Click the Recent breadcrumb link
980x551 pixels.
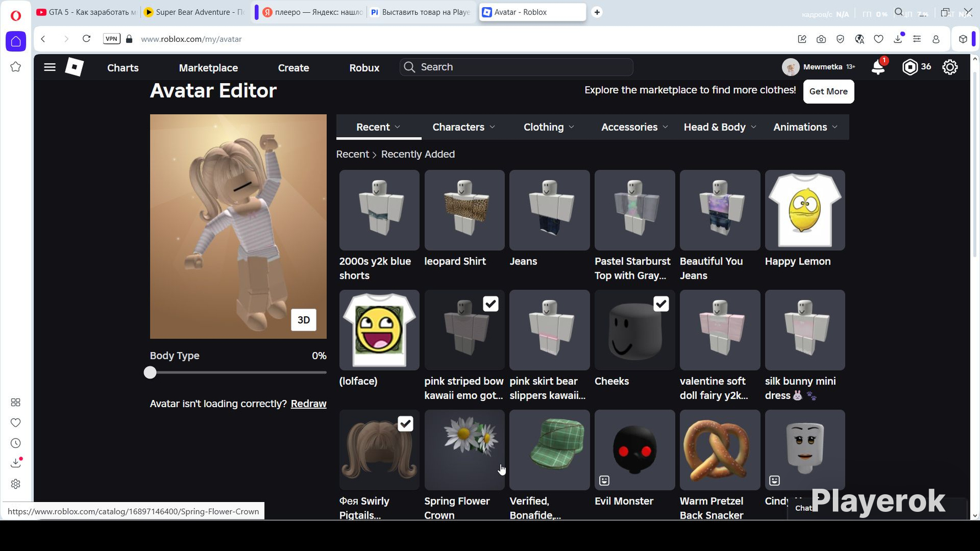pos(352,154)
